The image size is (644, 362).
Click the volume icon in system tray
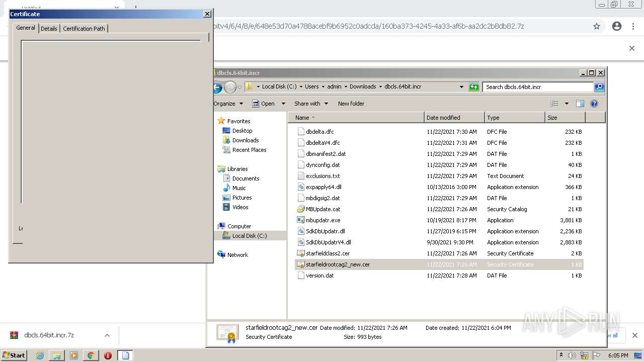[572, 355]
